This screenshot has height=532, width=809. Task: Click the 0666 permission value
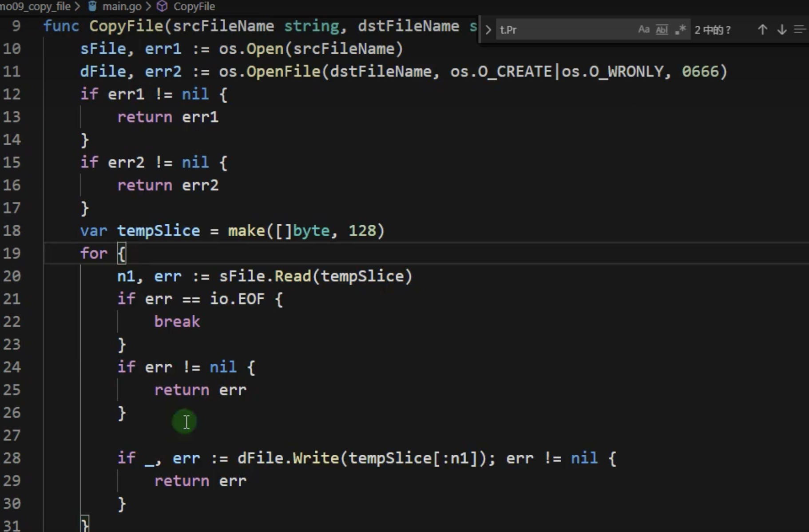point(700,71)
